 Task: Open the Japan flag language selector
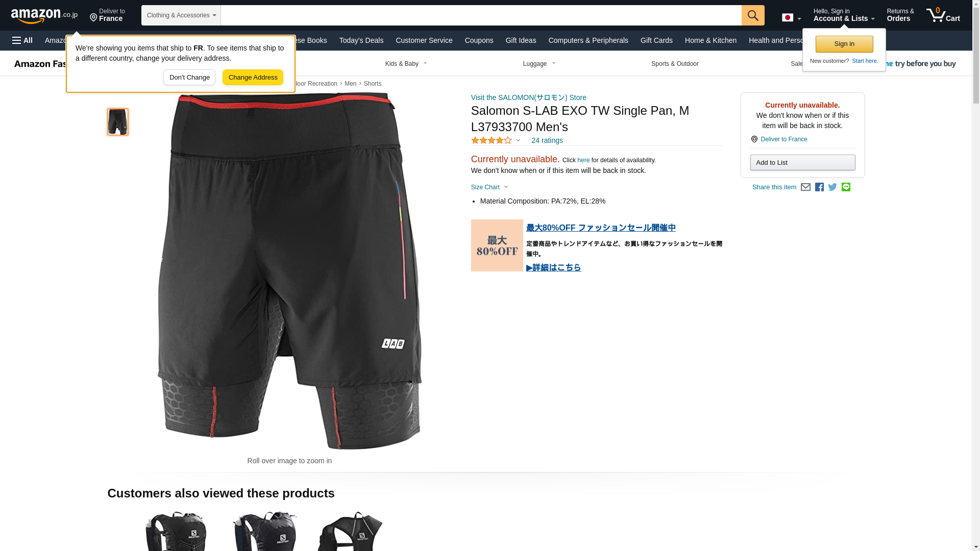[792, 17]
